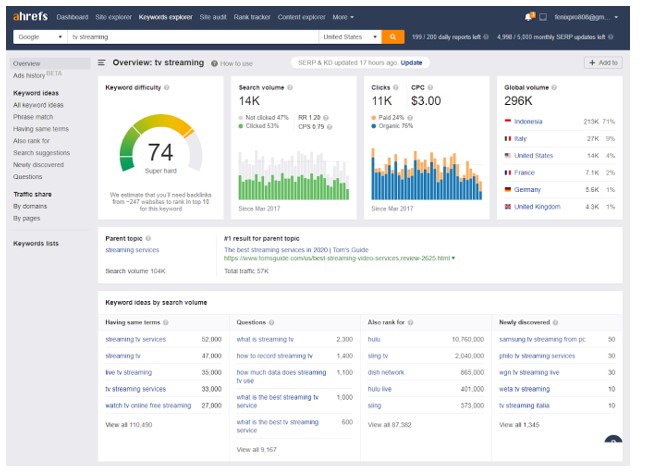Open Tom's Guide best streaming services result

[296, 250]
